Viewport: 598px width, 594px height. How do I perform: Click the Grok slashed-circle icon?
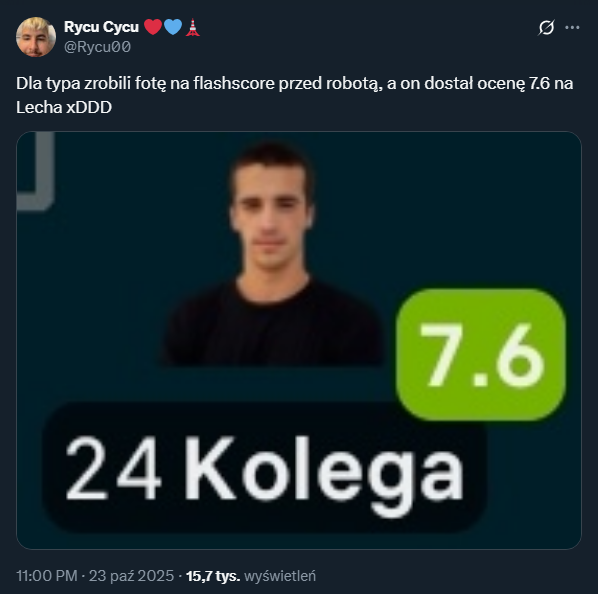[546, 27]
